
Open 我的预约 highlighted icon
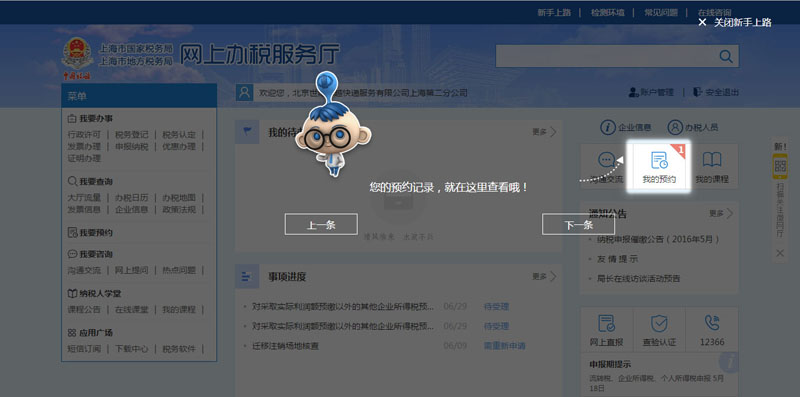point(659,167)
